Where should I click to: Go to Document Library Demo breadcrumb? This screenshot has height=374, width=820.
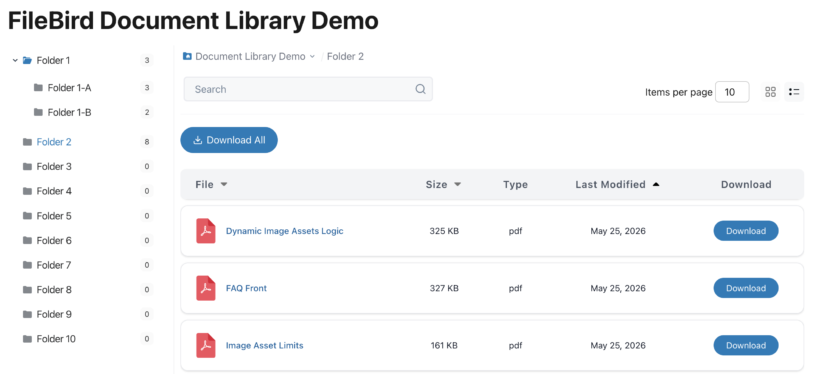coord(250,56)
